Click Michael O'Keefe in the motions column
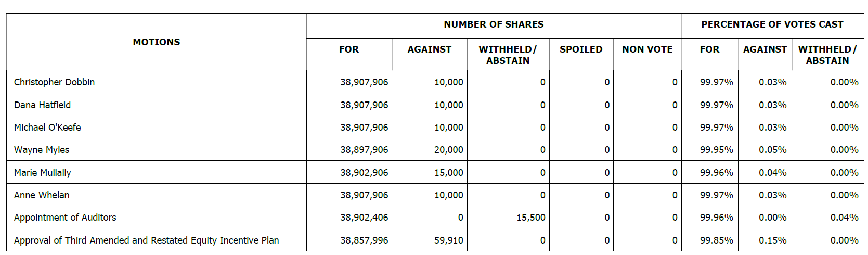Image resolution: width=868 pixels, height=255 pixels. click(x=47, y=127)
